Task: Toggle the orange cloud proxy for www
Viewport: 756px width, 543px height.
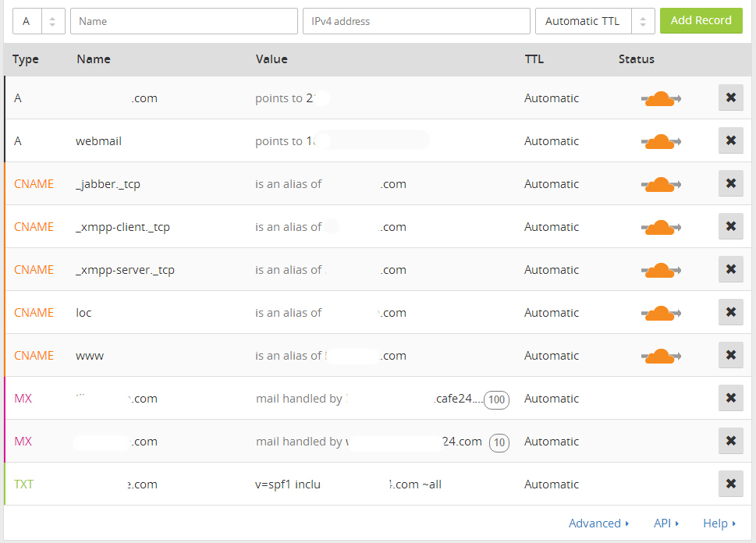Action: click(661, 356)
